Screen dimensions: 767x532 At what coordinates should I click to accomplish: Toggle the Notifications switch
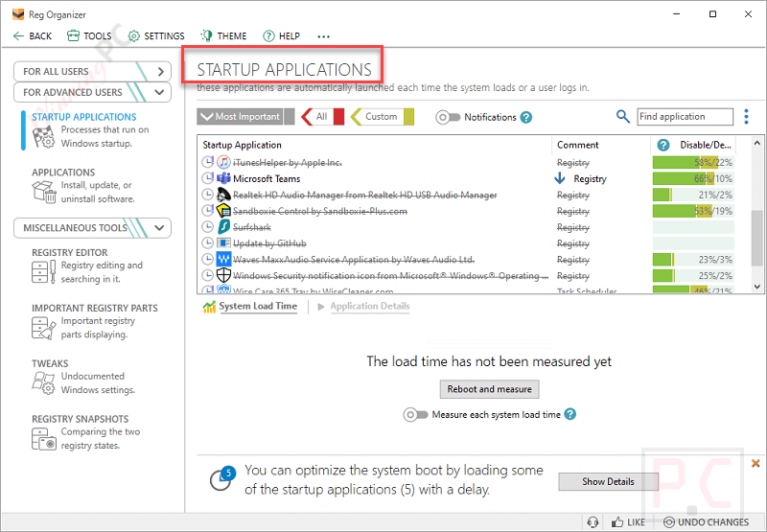(x=448, y=117)
